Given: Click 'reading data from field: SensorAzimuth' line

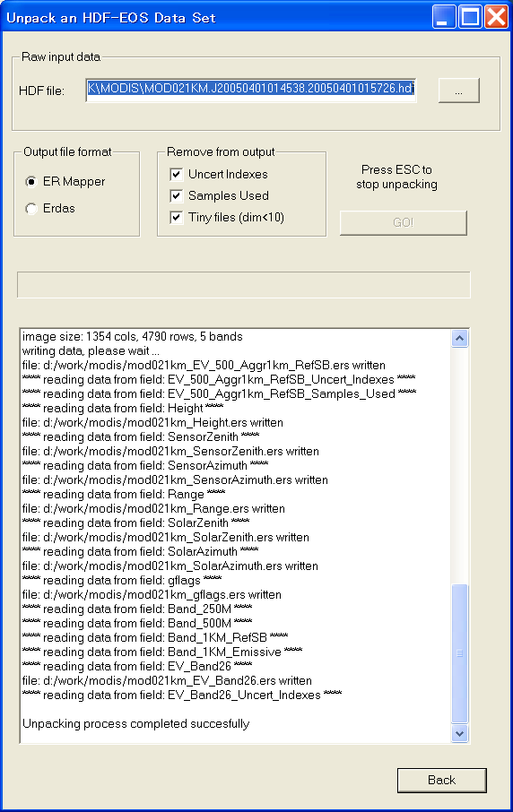Looking at the screenshot, I should click(x=145, y=465).
